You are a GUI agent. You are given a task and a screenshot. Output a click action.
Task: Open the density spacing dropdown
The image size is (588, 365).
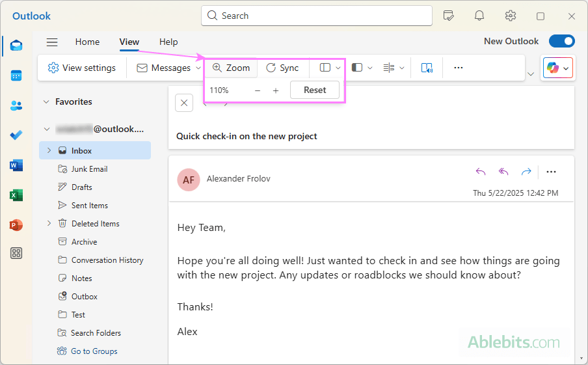[x=394, y=68]
